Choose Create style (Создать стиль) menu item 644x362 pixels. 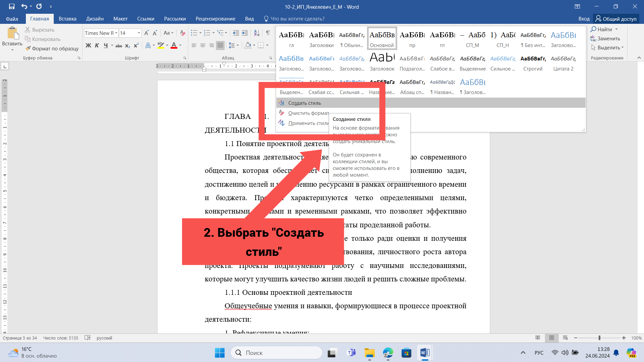click(x=431, y=103)
